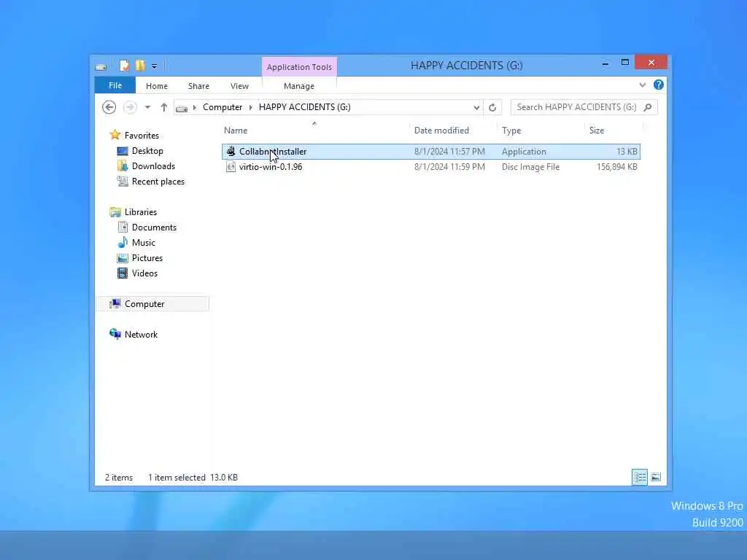Image resolution: width=747 pixels, height=560 pixels.
Task: Click the Downloads folder icon
Action: click(123, 166)
